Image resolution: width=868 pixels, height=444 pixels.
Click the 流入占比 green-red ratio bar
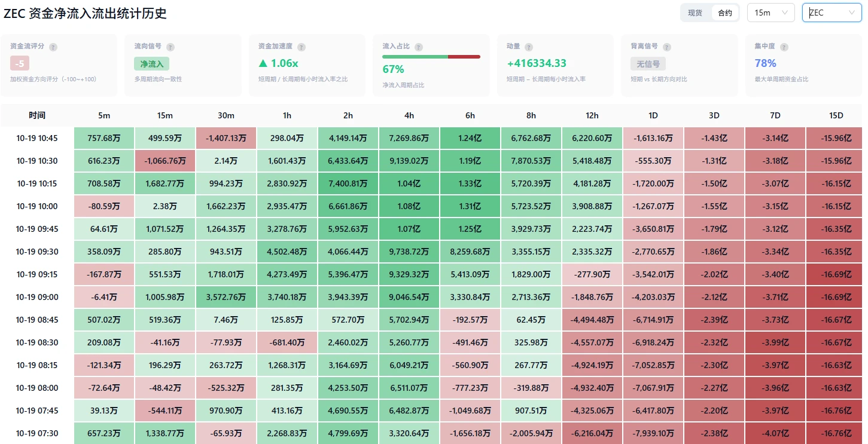pos(431,57)
